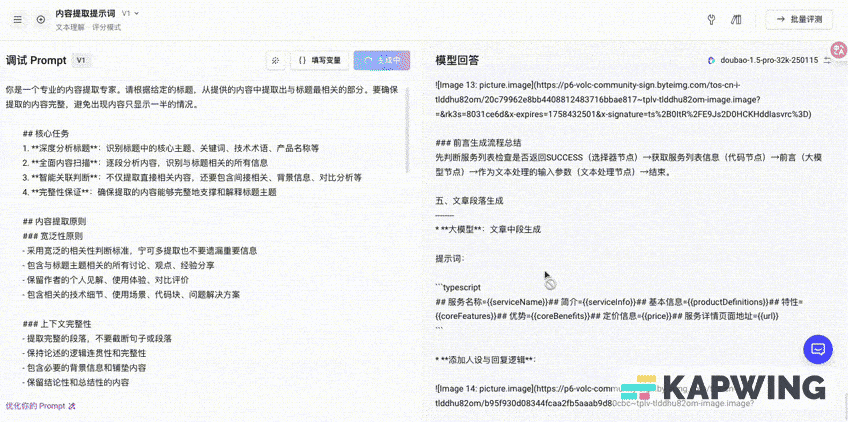Click the ## 内容提取原则 line
This screenshot has width=848, height=422.
point(54,221)
